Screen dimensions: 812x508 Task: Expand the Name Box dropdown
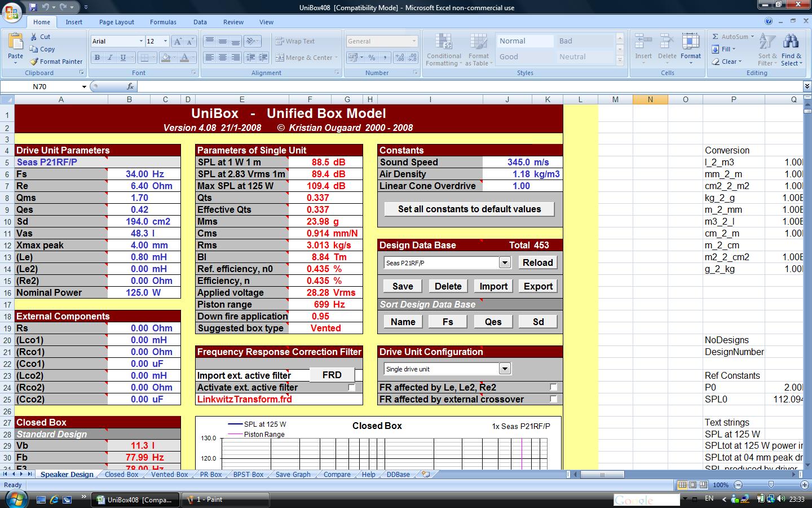click(84, 86)
